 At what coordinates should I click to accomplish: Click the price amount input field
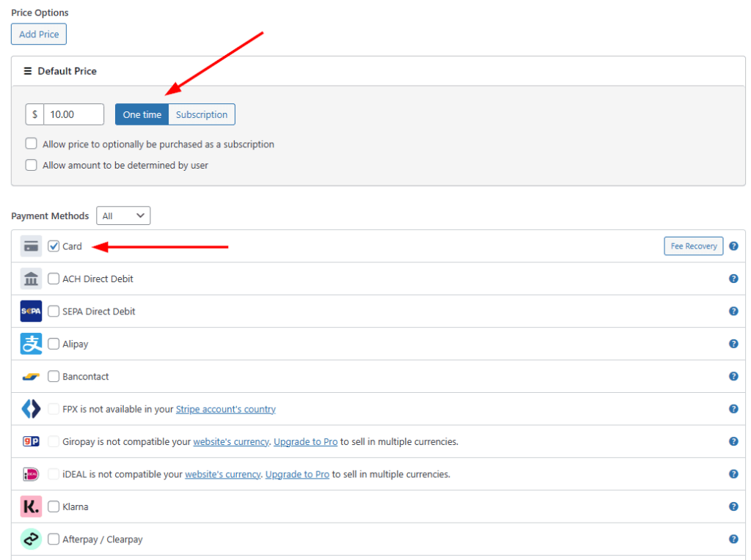coord(73,114)
